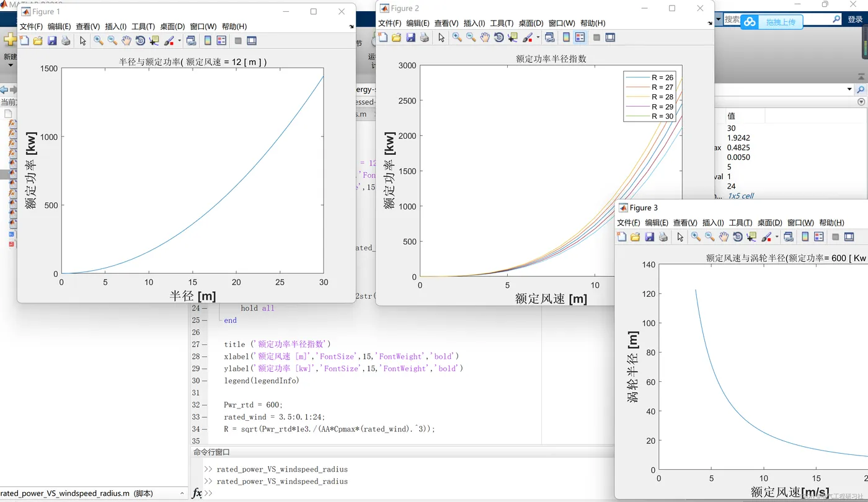Open 窗口(W) menu in Figure 3

tap(800, 222)
